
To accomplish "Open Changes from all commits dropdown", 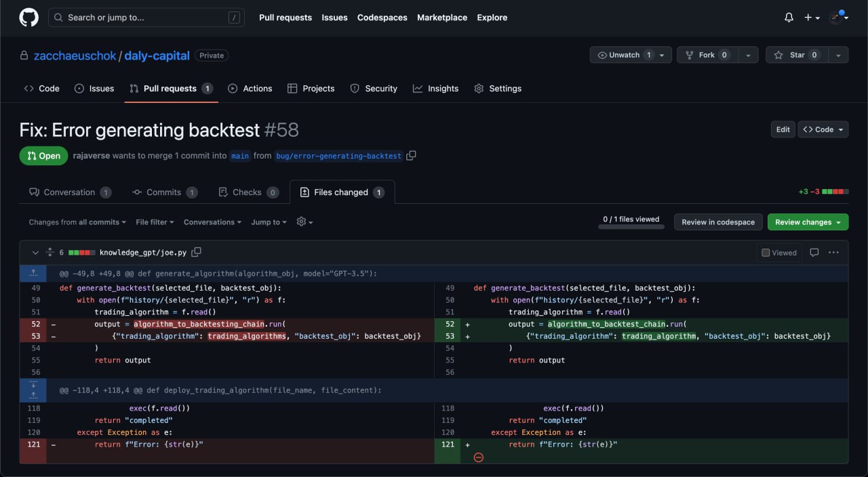I will click(x=78, y=222).
